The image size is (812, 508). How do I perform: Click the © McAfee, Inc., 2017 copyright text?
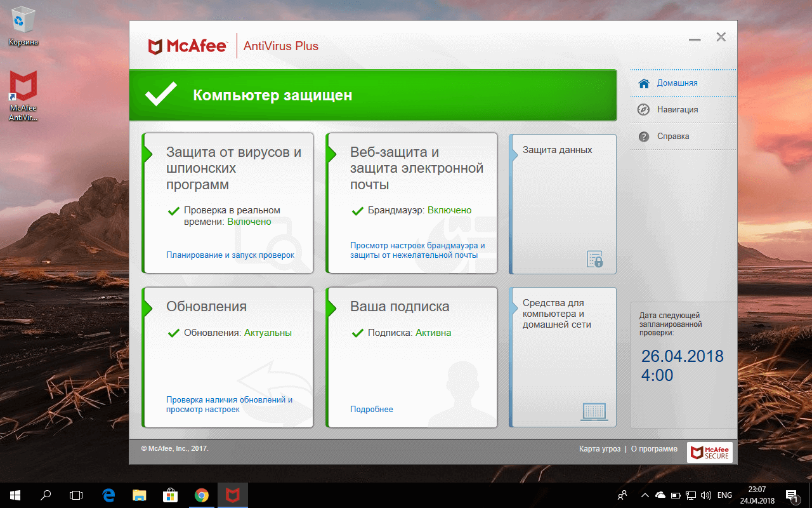pos(174,449)
